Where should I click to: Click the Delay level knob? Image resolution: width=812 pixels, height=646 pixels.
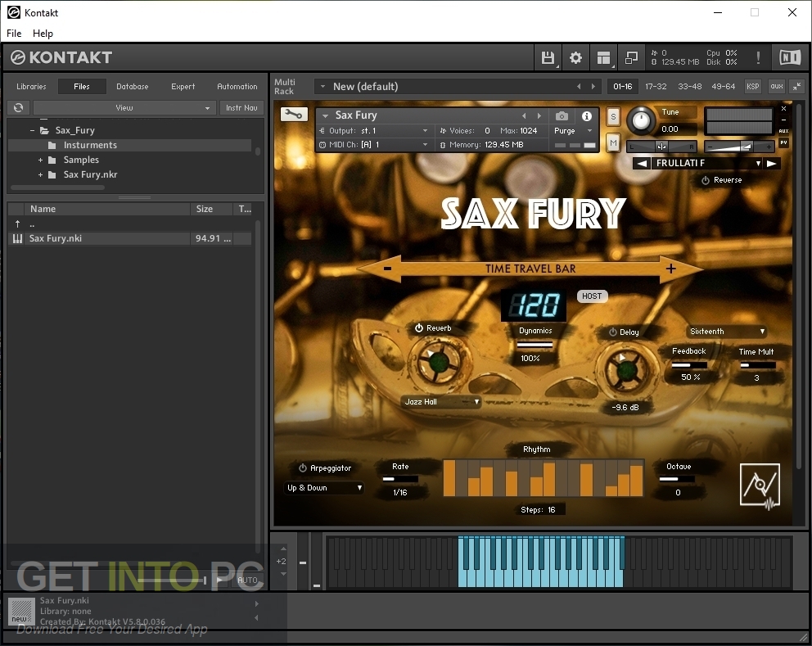626,369
